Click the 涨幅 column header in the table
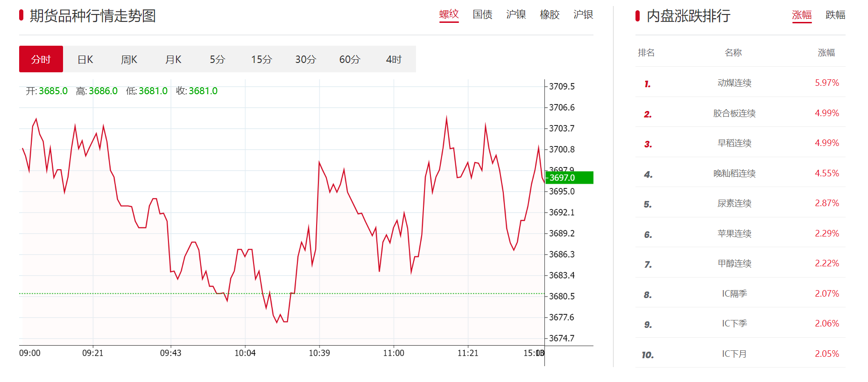 click(x=826, y=53)
